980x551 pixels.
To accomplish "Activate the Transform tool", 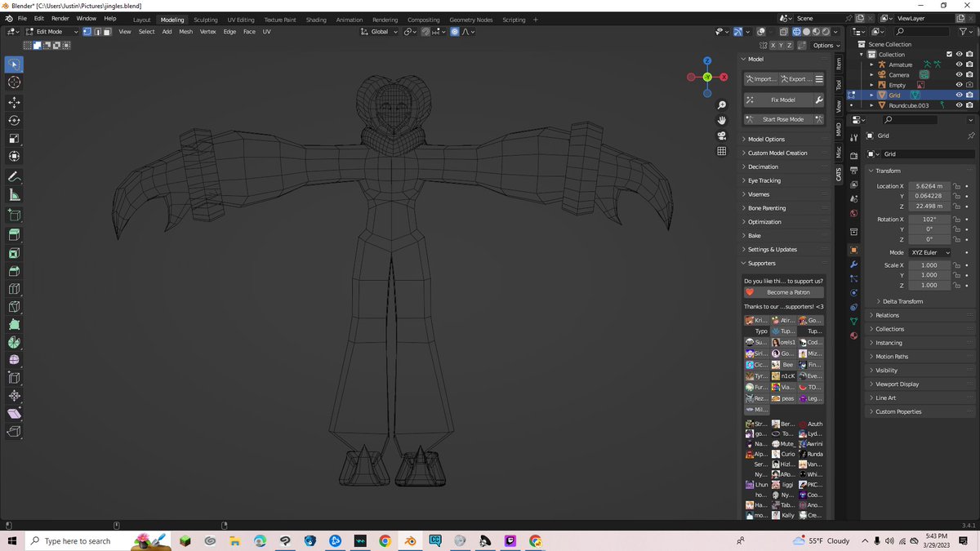I will (14, 157).
